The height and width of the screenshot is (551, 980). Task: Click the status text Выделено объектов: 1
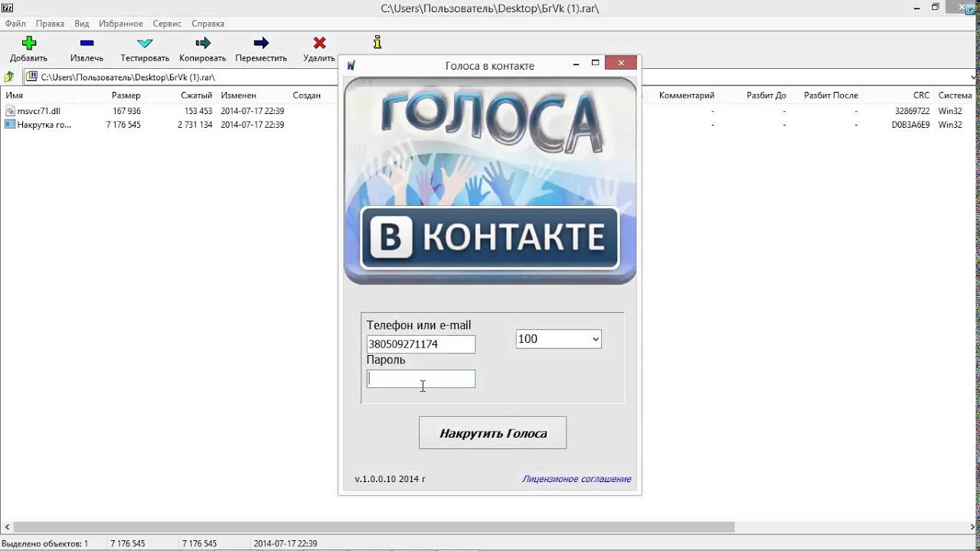click(45, 543)
